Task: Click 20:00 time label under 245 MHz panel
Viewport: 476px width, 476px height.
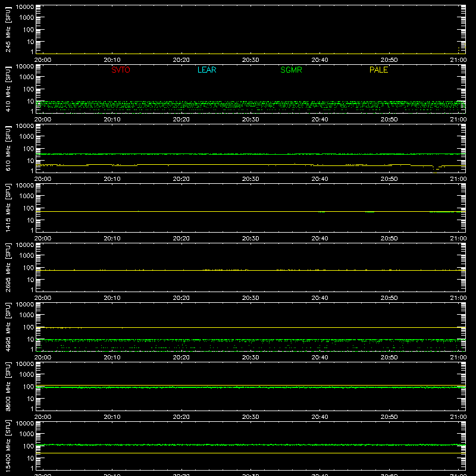Action: pos(43,60)
